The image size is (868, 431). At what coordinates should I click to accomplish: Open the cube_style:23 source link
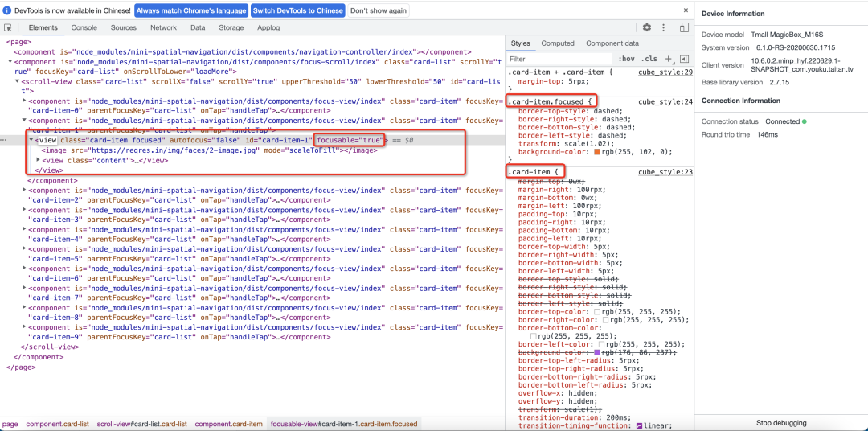click(x=665, y=172)
